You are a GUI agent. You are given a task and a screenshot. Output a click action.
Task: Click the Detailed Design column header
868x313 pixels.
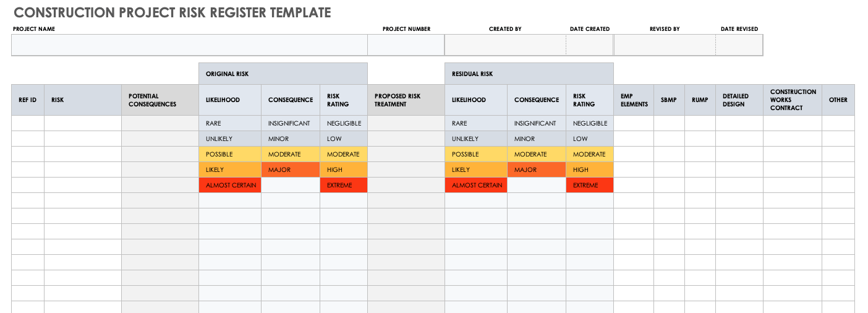[x=739, y=100]
